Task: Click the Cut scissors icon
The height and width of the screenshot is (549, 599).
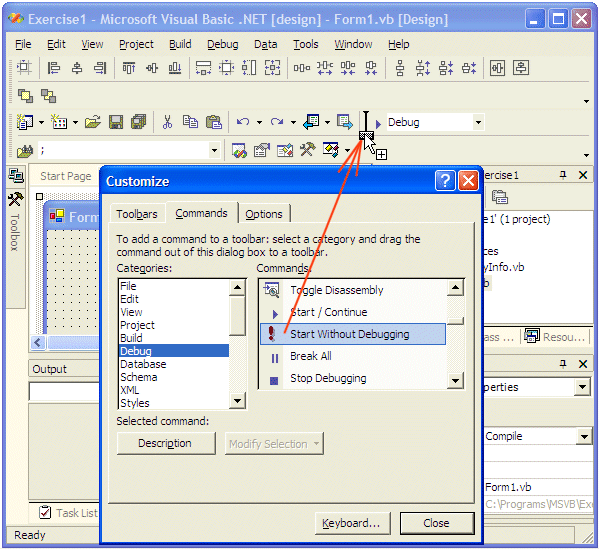Action: click(x=167, y=122)
